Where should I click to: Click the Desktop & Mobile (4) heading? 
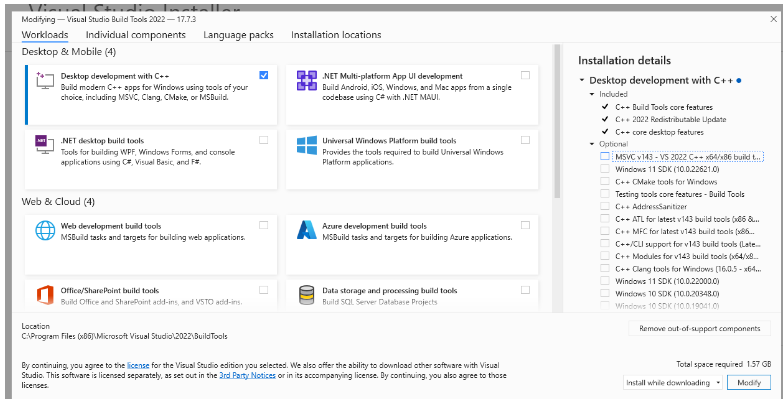click(x=69, y=51)
